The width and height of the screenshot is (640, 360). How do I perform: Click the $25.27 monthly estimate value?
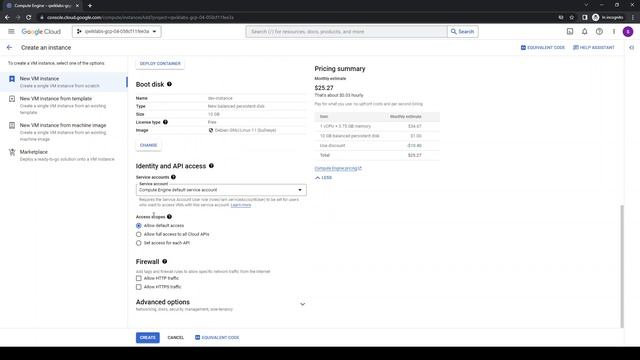[324, 88]
